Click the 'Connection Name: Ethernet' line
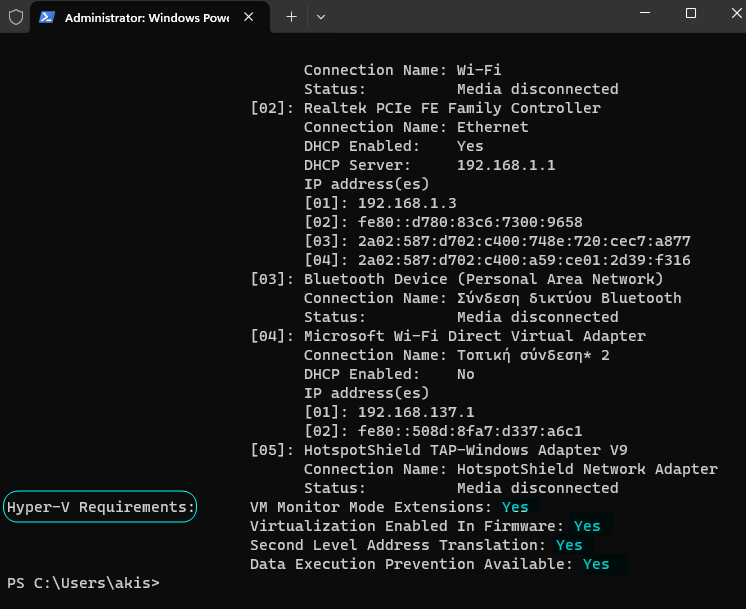The width and height of the screenshot is (746, 609). point(416,127)
